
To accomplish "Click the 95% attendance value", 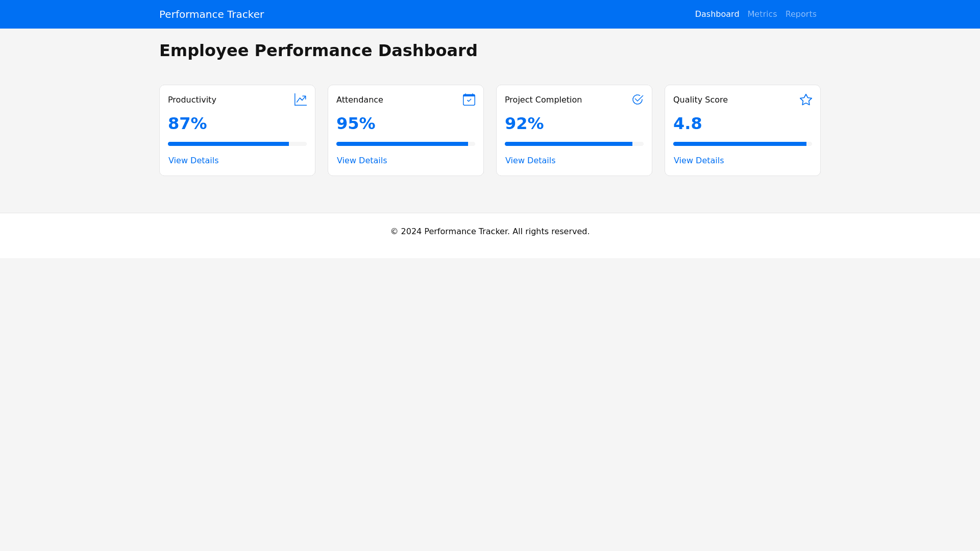I will tap(356, 123).
